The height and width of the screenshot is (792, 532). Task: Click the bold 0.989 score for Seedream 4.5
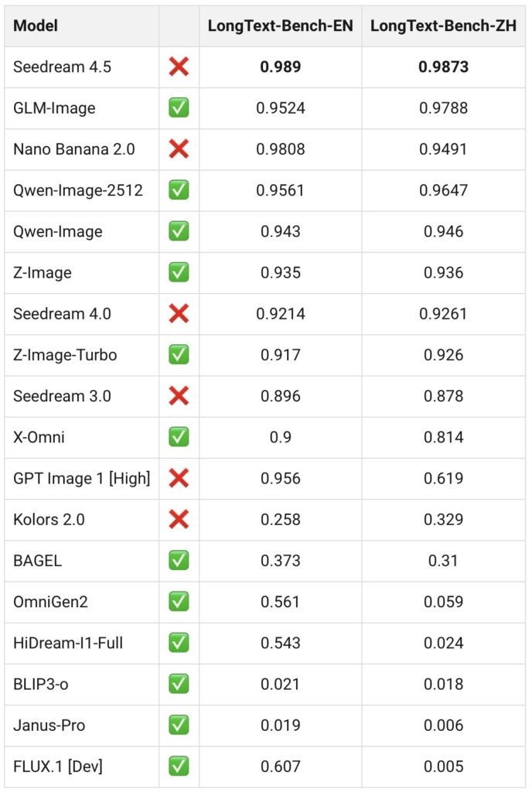[280, 67]
